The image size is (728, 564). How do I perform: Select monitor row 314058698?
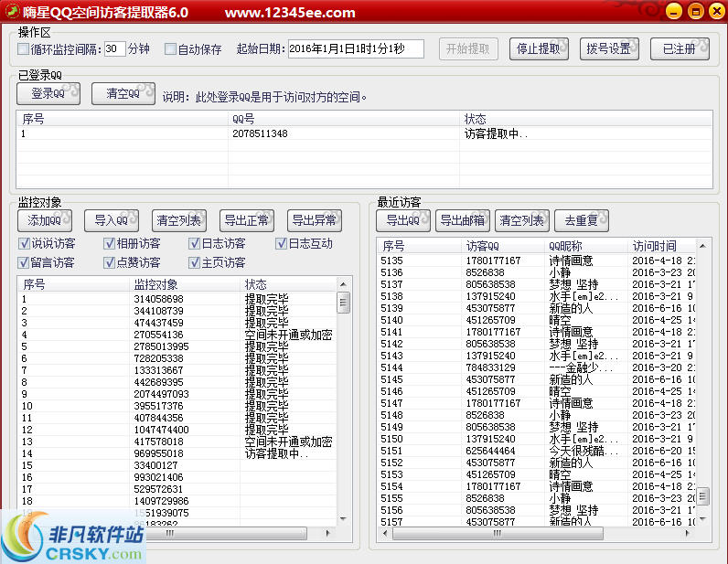coord(177,299)
